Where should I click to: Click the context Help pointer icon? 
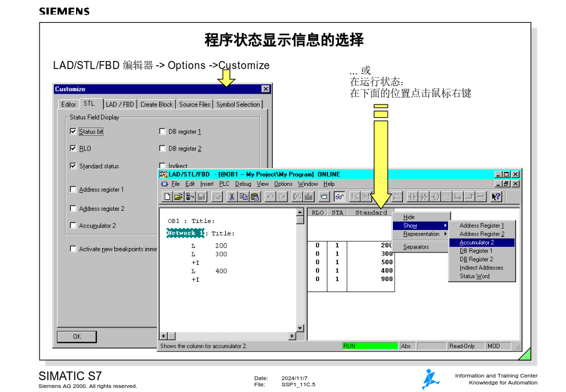click(x=496, y=197)
